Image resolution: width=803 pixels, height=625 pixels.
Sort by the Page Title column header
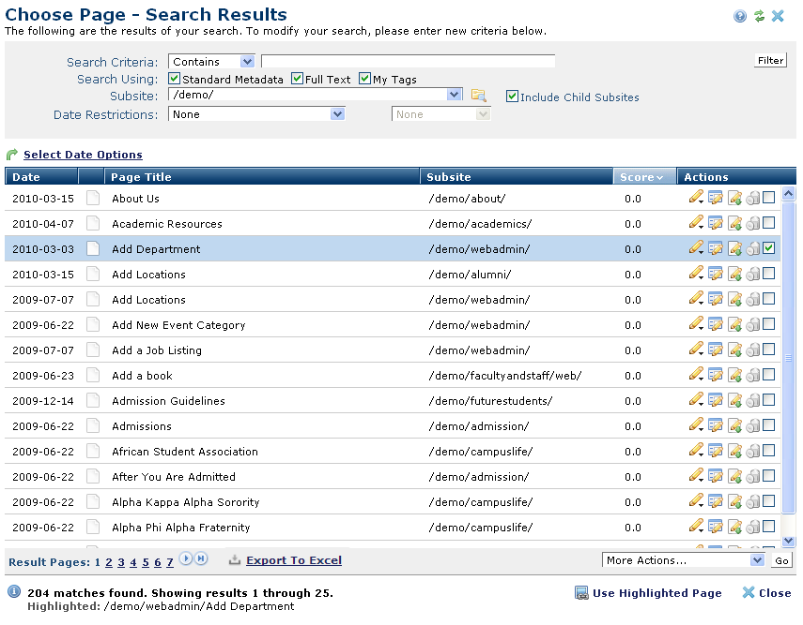coord(141,177)
